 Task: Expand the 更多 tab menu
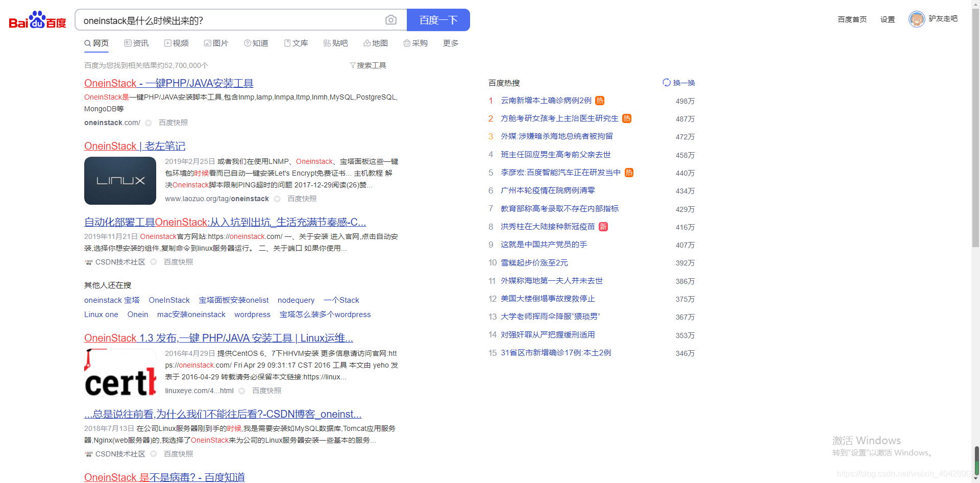coord(451,43)
